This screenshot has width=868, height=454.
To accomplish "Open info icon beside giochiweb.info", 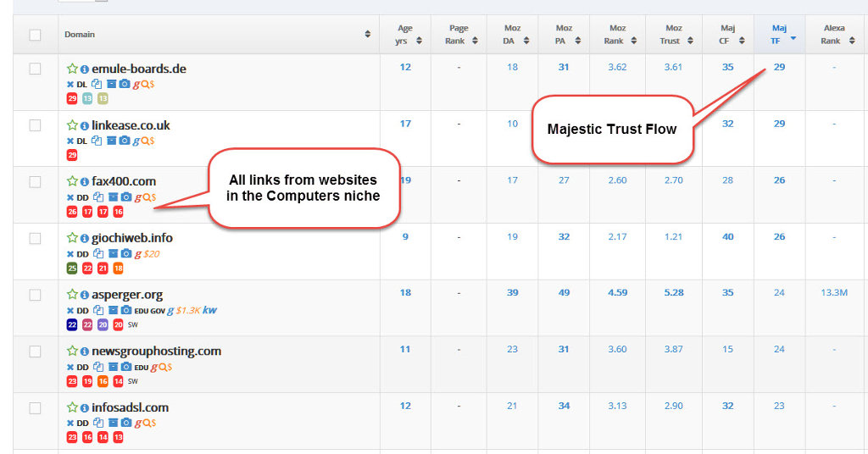I will click(84, 238).
